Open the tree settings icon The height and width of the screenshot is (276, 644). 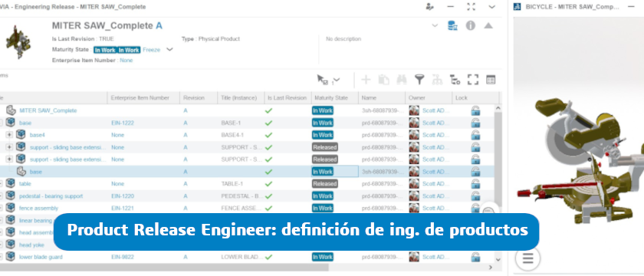pyautogui.click(x=455, y=80)
